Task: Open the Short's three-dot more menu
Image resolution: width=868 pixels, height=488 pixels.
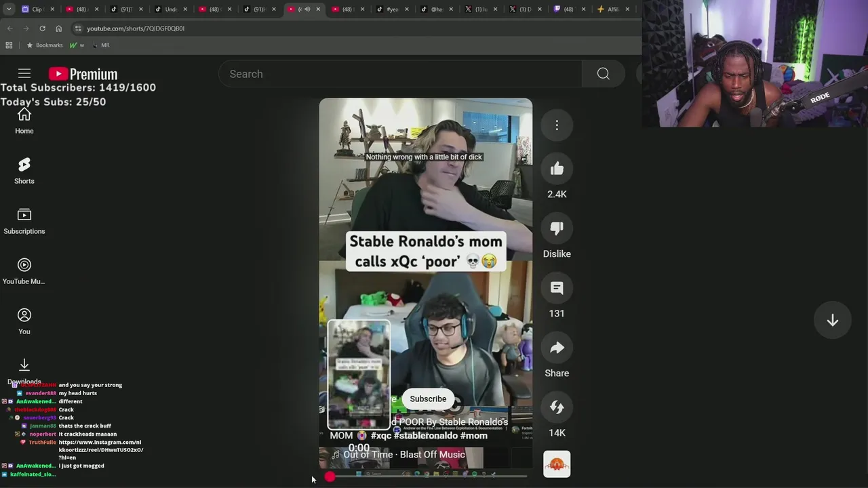Action: (557, 125)
